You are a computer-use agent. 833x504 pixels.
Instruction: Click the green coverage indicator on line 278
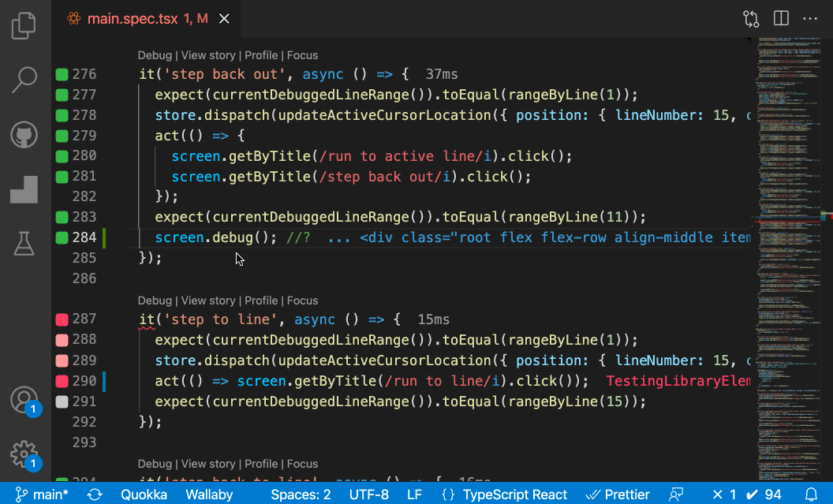[x=62, y=115]
